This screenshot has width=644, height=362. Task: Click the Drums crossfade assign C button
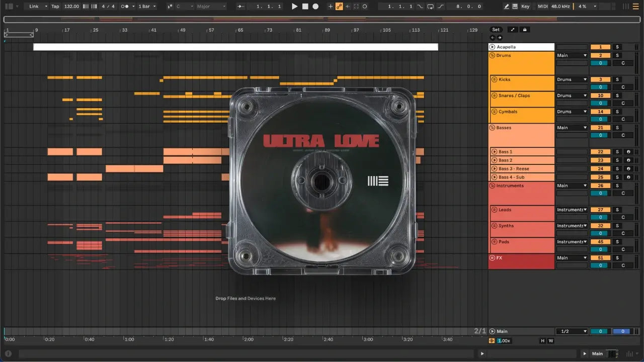623,63
